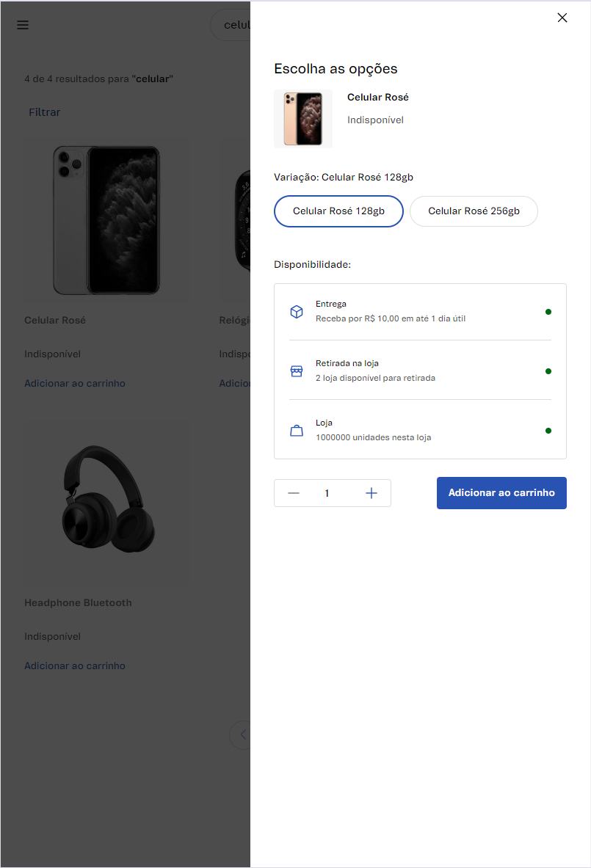Click the shopping bag Loja icon
This screenshot has height=868, width=591.
297,431
